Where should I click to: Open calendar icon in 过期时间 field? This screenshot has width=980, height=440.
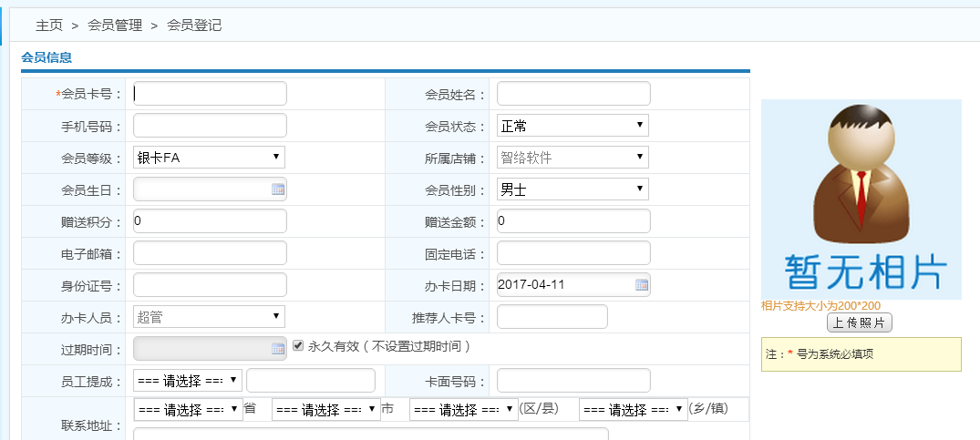tap(278, 349)
